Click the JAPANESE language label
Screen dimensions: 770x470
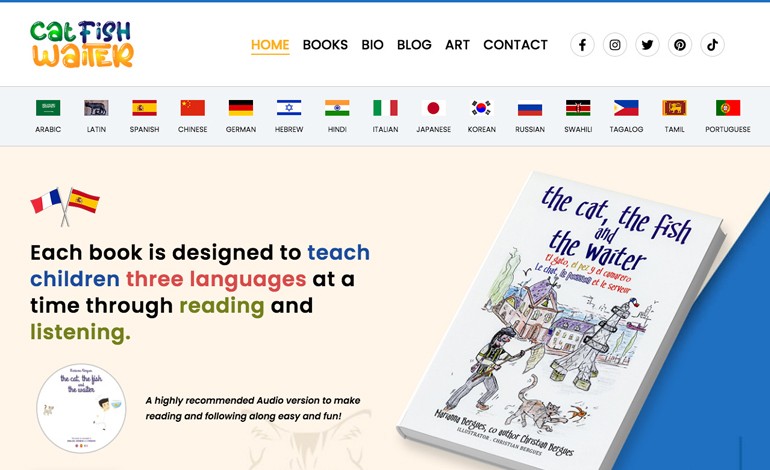(x=434, y=129)
